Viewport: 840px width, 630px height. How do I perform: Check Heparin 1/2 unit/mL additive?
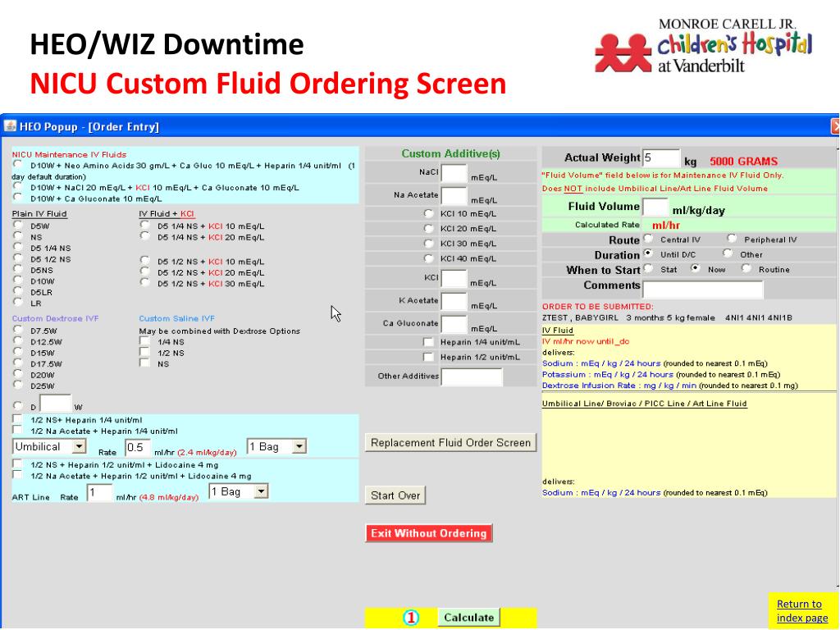(428, 357)
